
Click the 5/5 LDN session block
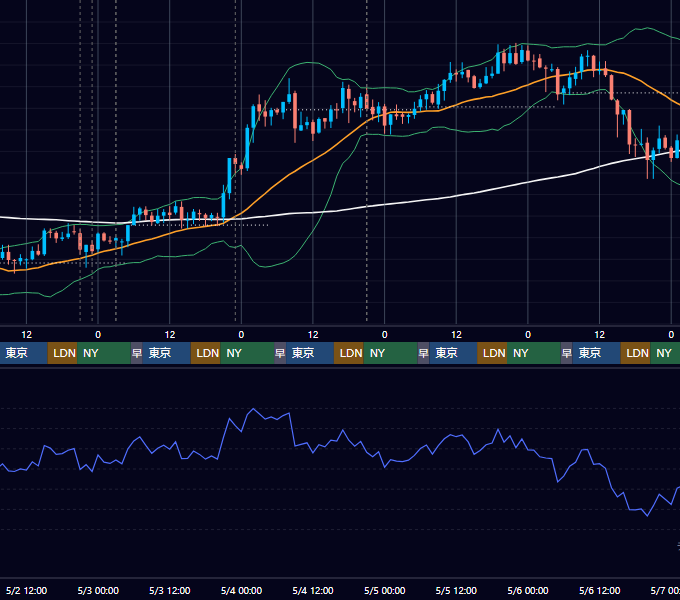click(x=492, y=353)
